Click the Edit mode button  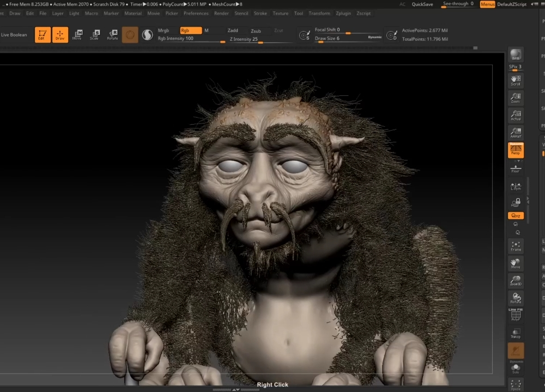click(x=43, y=35)
